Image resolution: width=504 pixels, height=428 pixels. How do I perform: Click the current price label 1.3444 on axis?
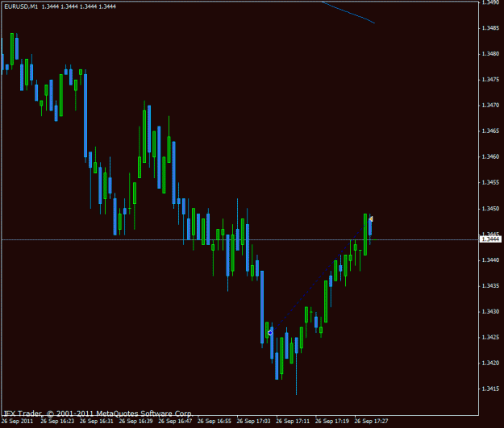490,239
